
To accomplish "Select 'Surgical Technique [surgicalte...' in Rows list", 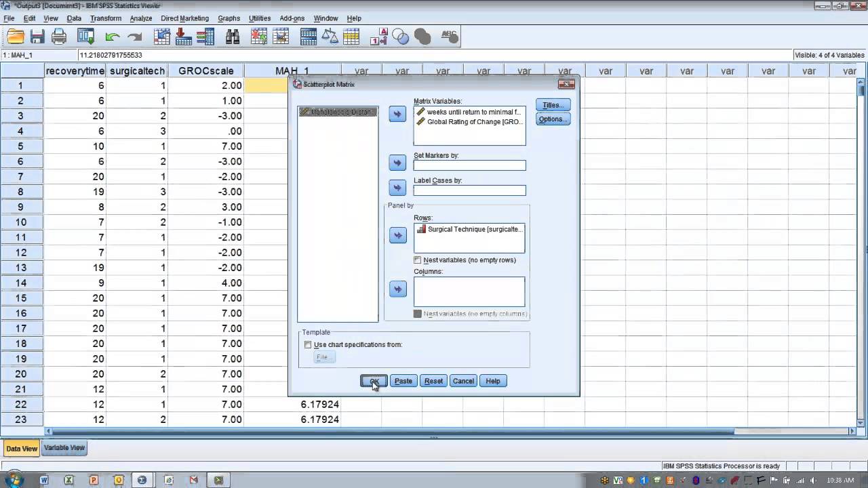I will 469,229.
